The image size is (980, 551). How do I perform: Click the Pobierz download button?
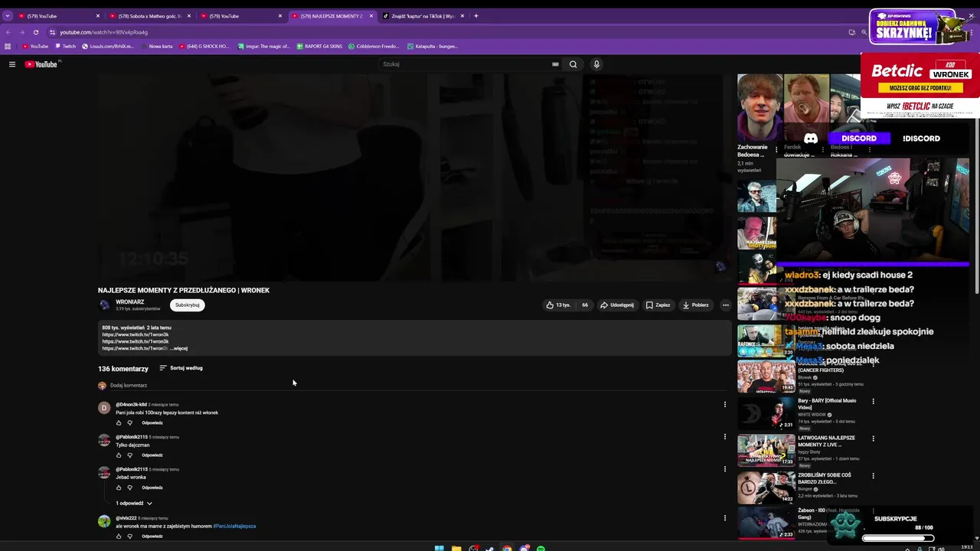(x=696, y=305)
